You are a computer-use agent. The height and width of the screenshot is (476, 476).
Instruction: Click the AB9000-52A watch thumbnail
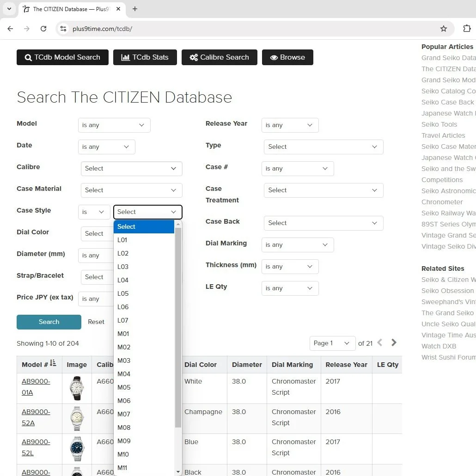(77, 419)
